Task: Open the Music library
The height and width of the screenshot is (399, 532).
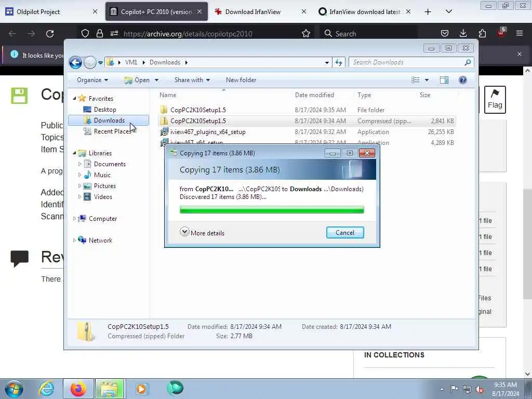Action: [102, 175]
